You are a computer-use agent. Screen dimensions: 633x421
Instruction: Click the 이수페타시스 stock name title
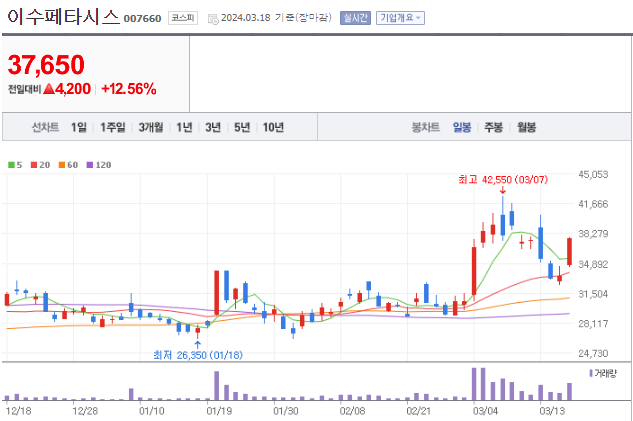click(x=63, y=17)
